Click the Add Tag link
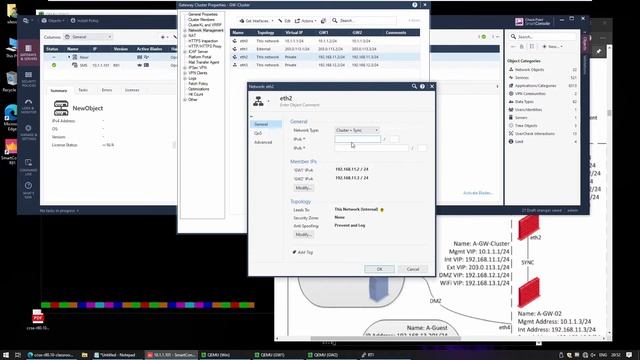Screen dimensions: 640x360 click(305, 252)
